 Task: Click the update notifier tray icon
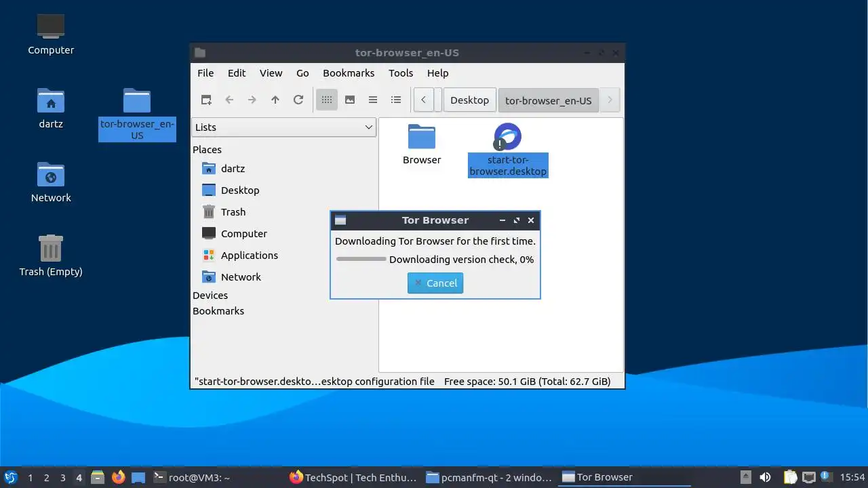pos(825,476)
